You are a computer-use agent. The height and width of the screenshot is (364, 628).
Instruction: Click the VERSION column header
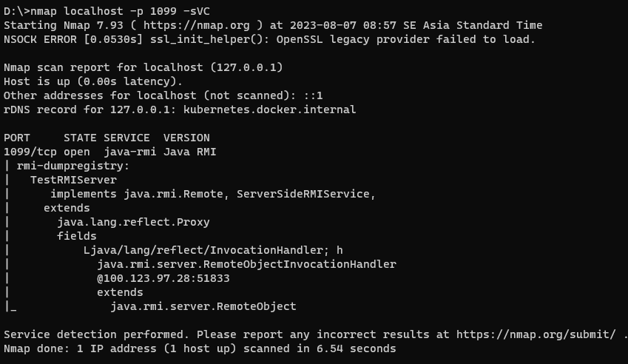(186, 138)
